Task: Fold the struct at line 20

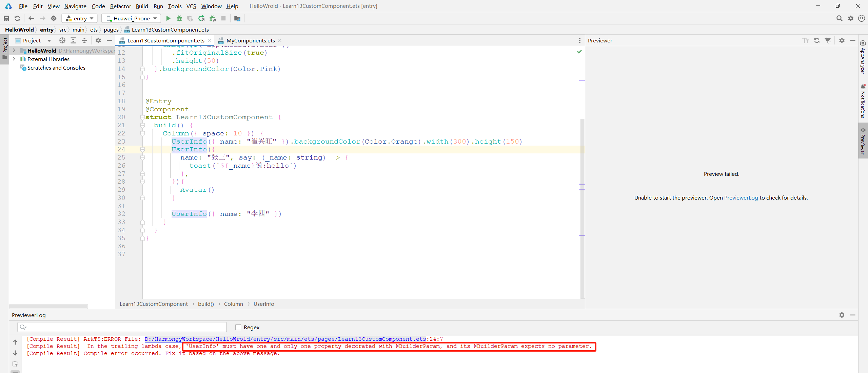Action: [x=143, y=117]
